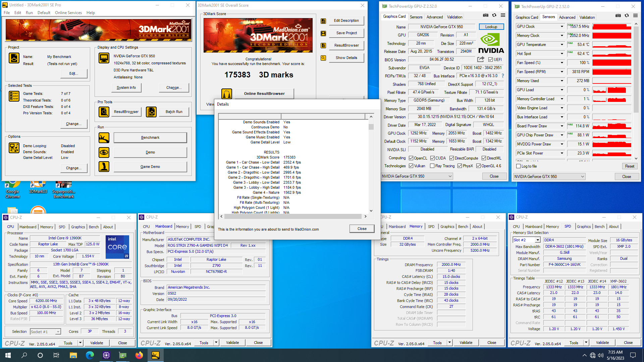The width and height of the screenshot is (644, 362).
Task: Click the Options icon in 3DMark2001
Action: 14,147
